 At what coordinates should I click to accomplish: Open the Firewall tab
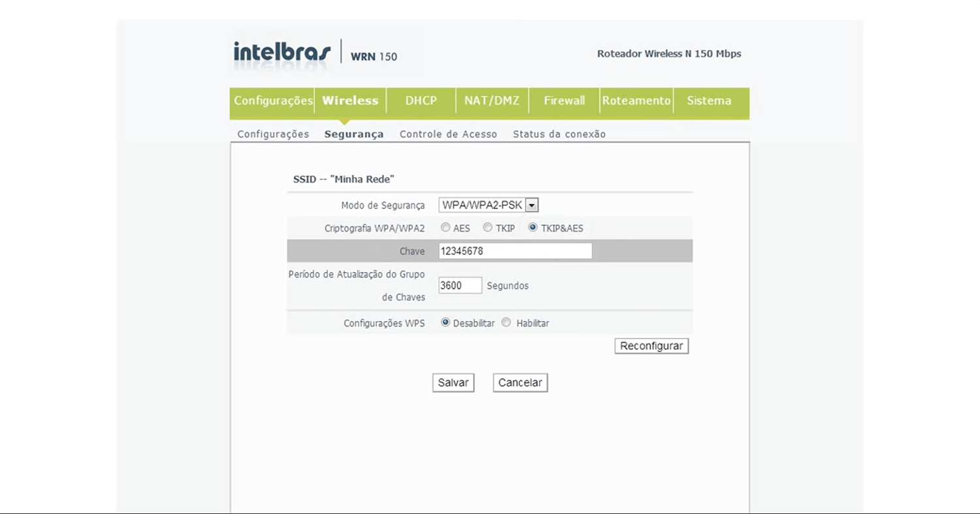click(x=564, y=101)
